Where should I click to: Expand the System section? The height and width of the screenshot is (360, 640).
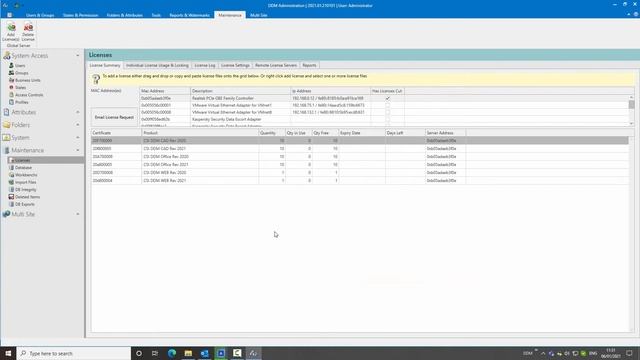tap(78, 138)
